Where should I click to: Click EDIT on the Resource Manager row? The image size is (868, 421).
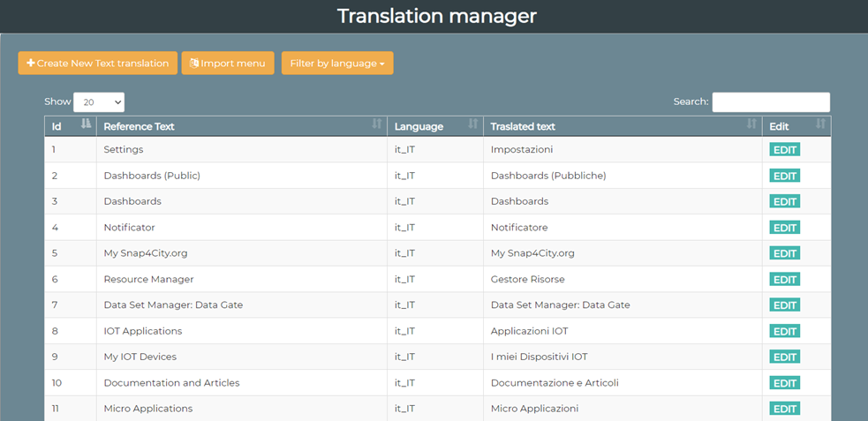[784, 280]
